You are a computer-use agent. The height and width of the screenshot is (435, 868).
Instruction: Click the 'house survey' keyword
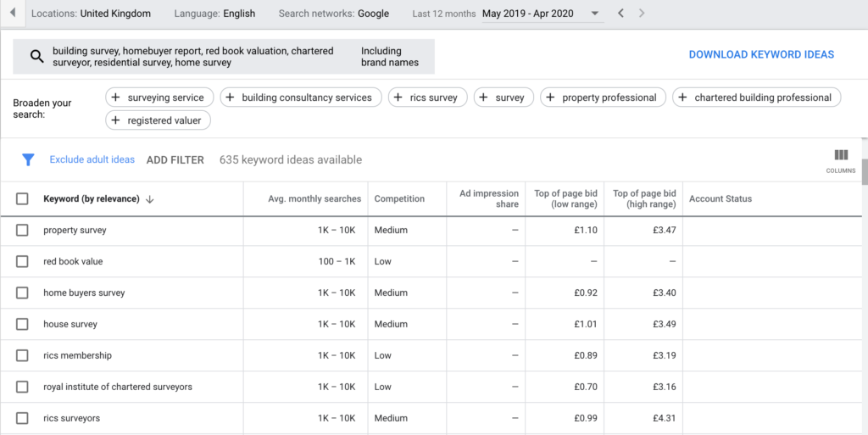tap(70, 324)
